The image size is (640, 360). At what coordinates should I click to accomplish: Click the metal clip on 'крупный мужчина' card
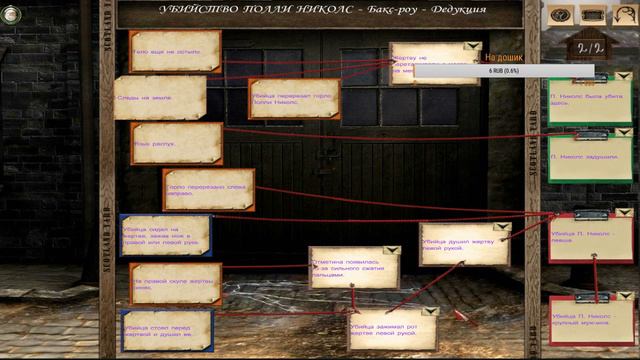[x=592, y=298]
